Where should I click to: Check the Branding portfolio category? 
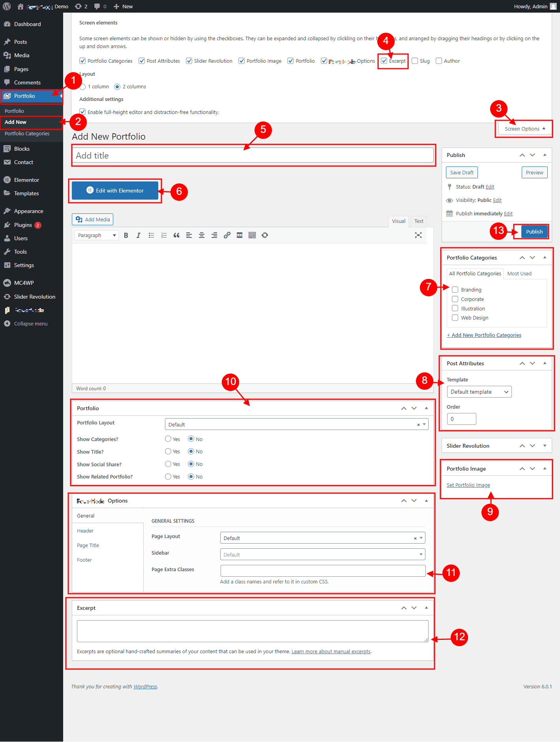click(x=455, y=290)
